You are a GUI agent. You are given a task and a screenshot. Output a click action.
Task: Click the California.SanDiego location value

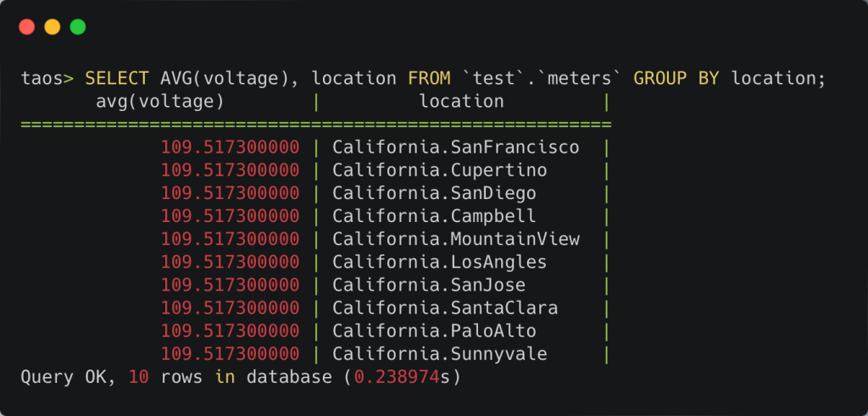[434, 193]
